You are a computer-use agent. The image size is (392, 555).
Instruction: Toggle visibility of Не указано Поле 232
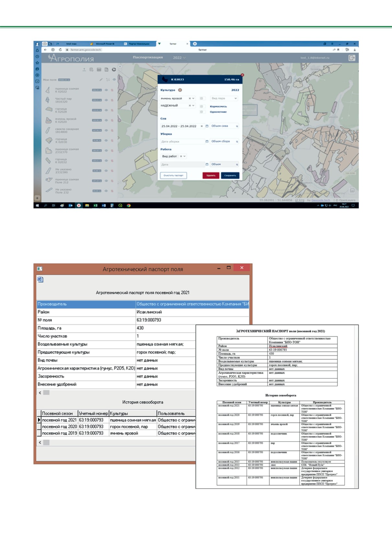pos(106,191)
